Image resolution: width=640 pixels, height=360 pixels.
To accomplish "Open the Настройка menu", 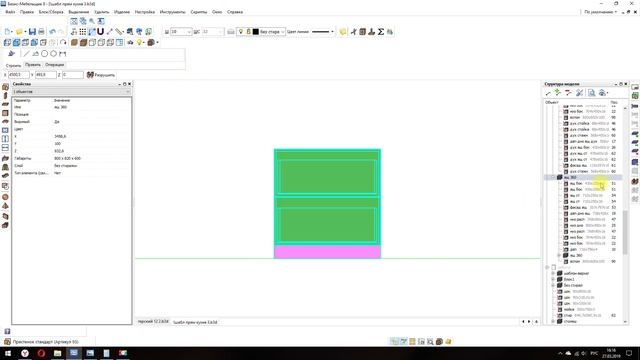I will point(145,12).
